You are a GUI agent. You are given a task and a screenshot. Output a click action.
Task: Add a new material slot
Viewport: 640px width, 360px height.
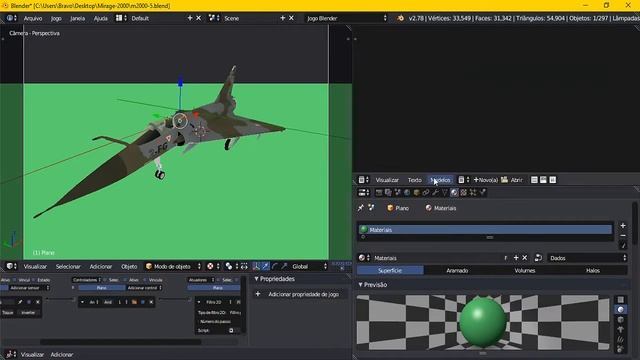click(623, 225)
